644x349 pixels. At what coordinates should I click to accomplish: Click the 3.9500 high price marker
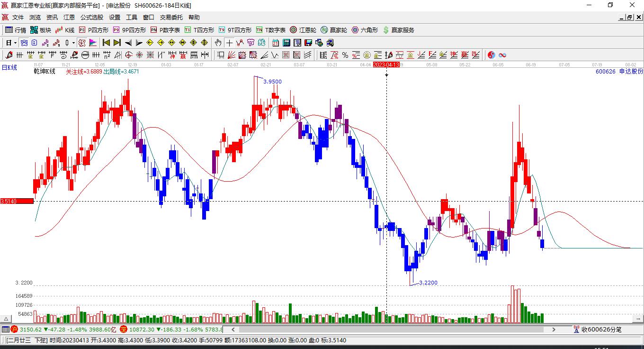click(x=272, y=82)
